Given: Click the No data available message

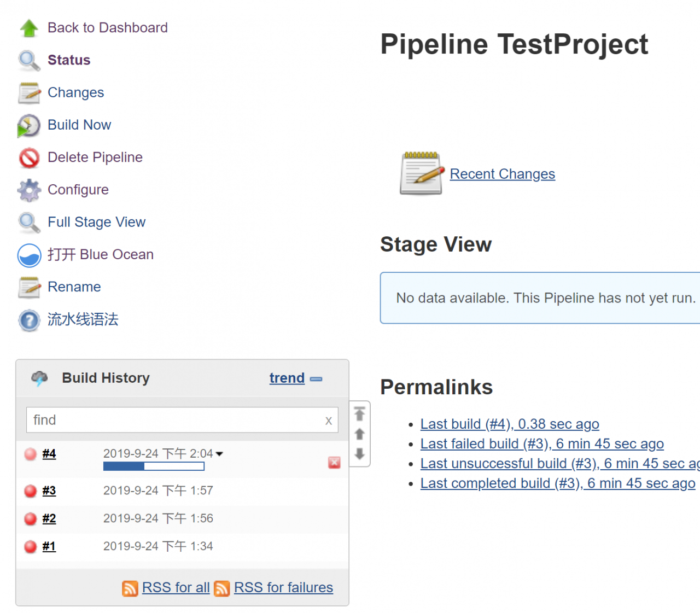Looking at the screenshot, I should pos(546,298).
